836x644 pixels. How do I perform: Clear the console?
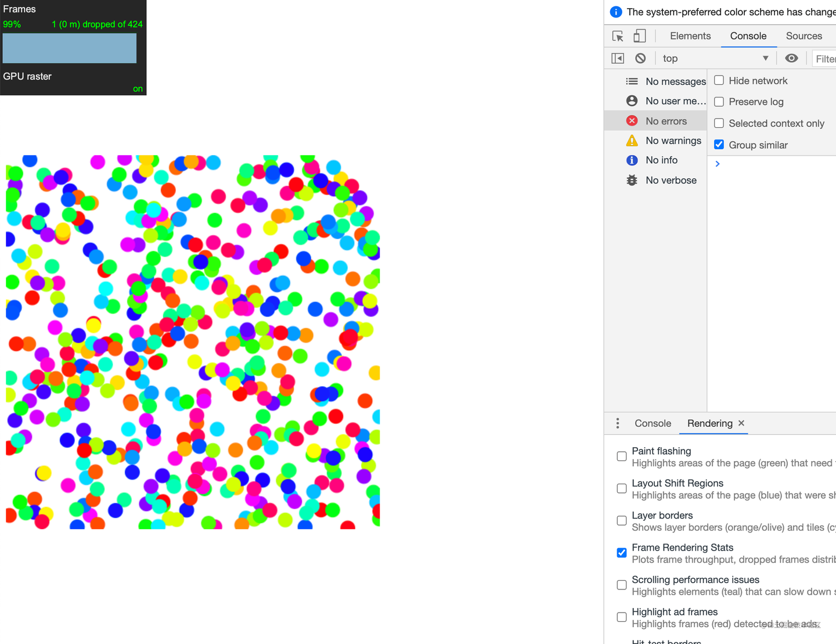tap(640, 58)
